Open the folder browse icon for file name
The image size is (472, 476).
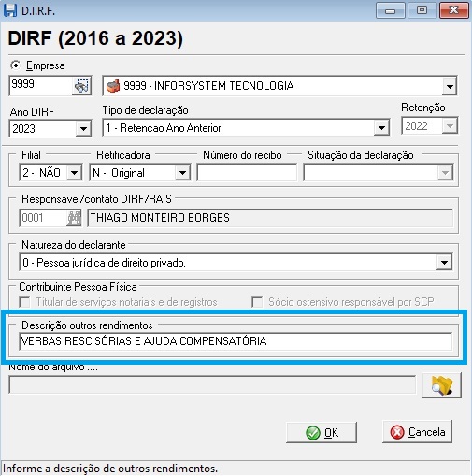pos(441,385)
